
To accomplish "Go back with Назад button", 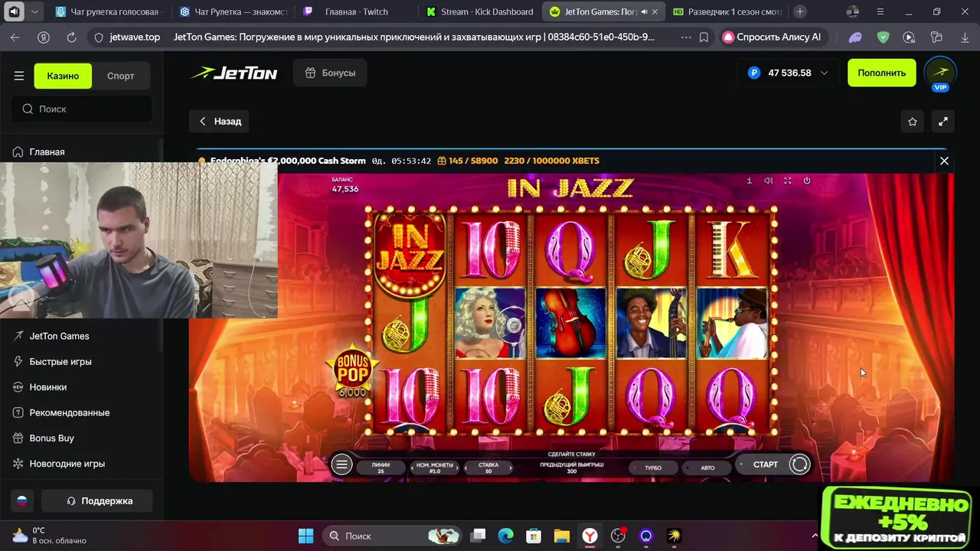I will tap(220, 121).
